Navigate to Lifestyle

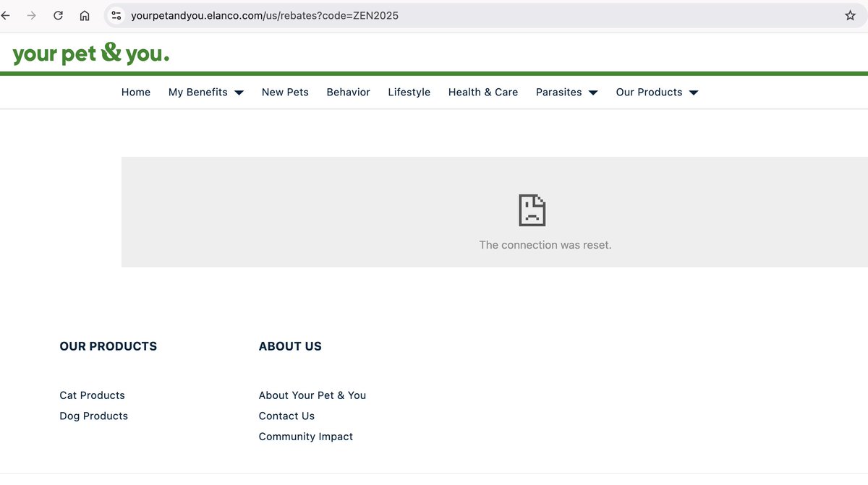[409, 92]
